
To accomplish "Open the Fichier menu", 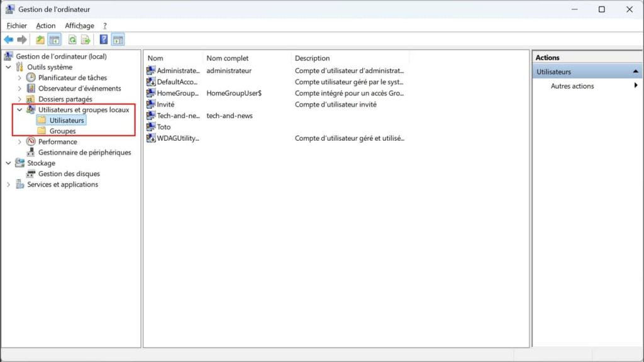I will (16, 25).
